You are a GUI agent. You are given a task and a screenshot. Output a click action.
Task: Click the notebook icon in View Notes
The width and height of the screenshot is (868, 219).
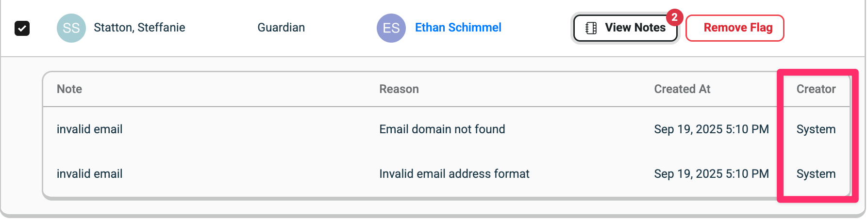coord(591,28)
